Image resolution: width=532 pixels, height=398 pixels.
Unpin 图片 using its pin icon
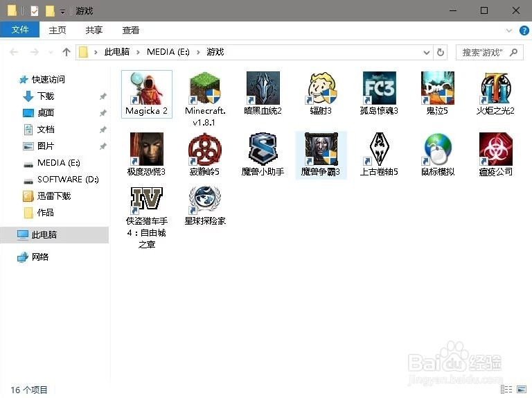(x=103, y=146)
